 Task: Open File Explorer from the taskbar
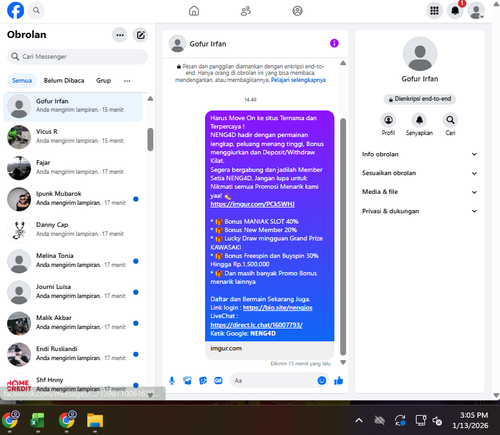pyautogui.click(x=95, y=421)
